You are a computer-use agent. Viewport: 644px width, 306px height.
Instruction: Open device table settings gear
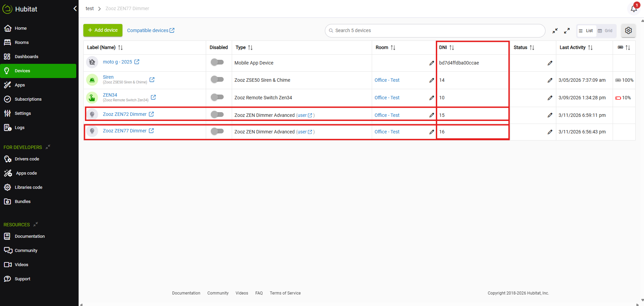(628, 30)
